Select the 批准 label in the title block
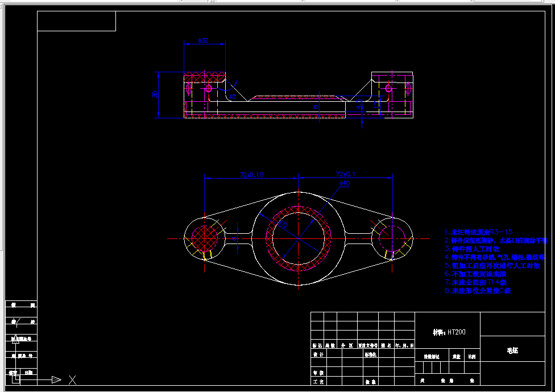The width and height of the screenshot is (555, 392). pyautogui.click(x=371, y=382)
